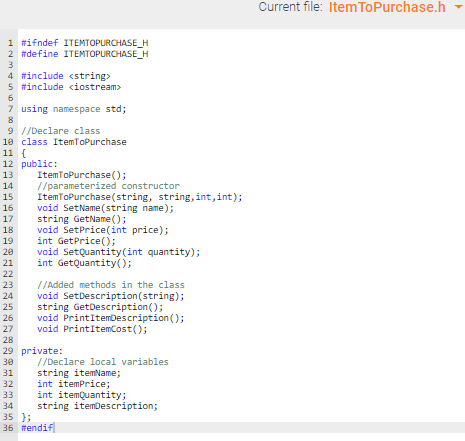The width and height of the screenshot is (465, 441).
Task: Click the #include <iostream> line
Action: [x=71, y=87]
